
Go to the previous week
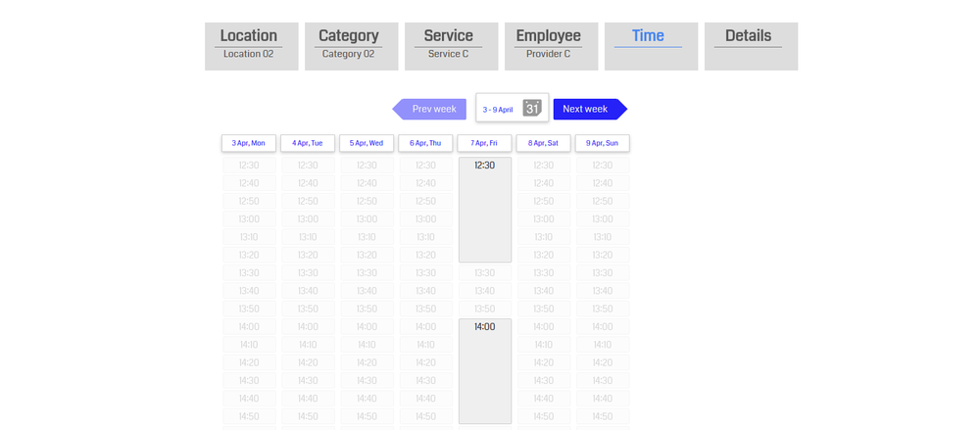(430, 109)
